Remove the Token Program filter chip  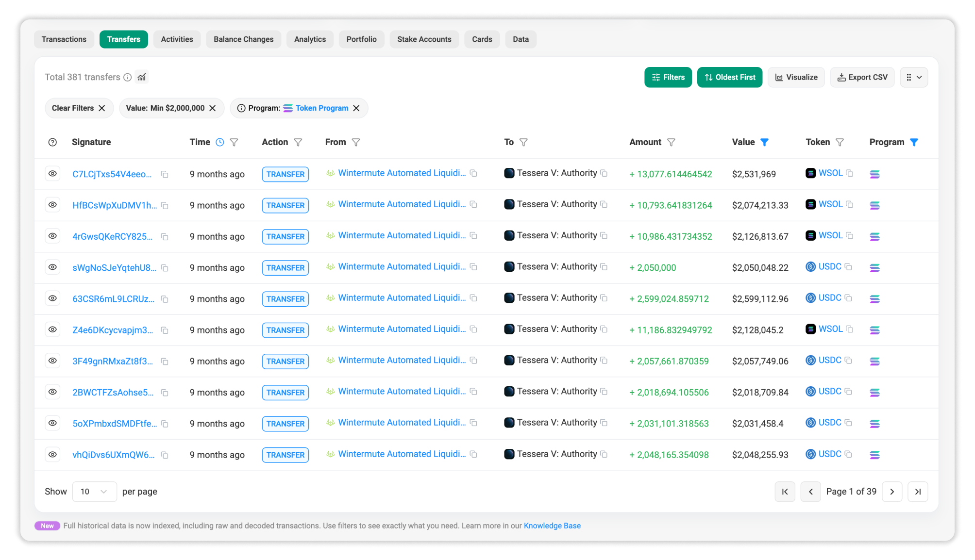coord(356,108)
